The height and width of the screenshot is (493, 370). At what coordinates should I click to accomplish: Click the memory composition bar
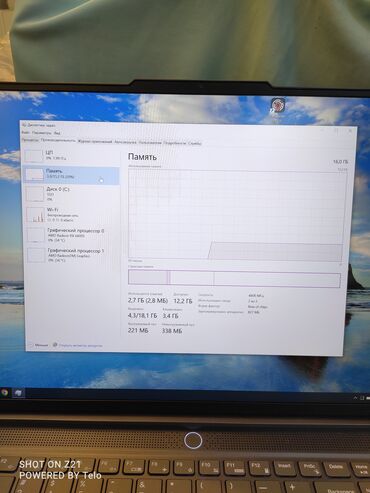tap(234, 278)
